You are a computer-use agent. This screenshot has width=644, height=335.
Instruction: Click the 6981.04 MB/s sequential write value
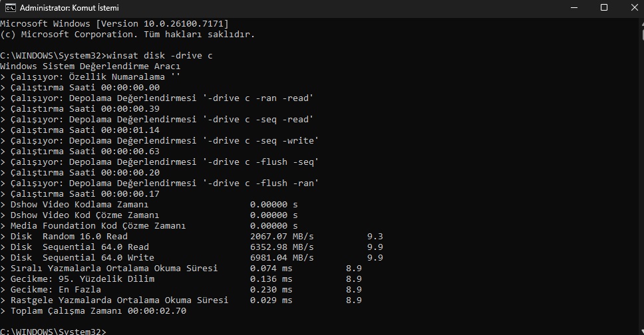[282, 258]
